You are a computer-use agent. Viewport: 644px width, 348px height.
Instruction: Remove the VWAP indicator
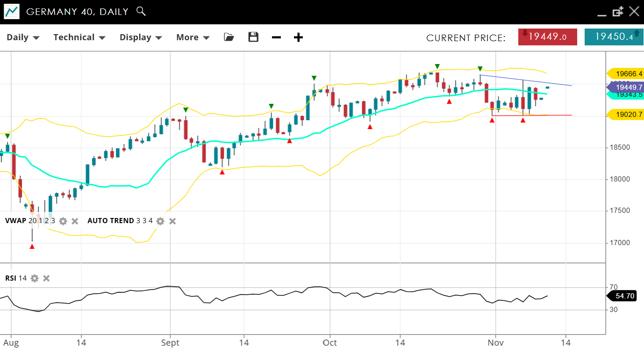click(75, 221)
